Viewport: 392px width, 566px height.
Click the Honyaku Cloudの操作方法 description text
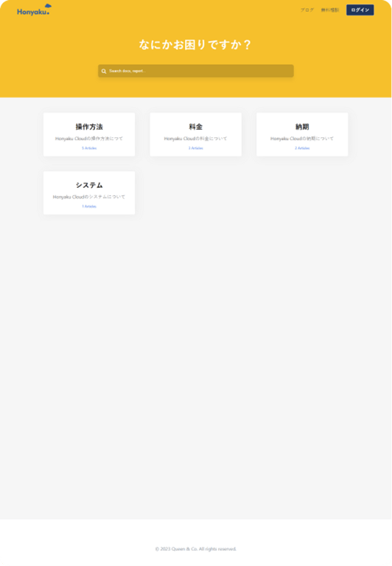(x=89, y=139)
